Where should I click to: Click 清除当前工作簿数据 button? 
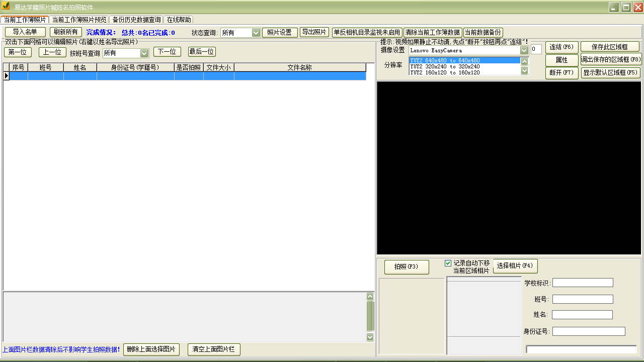(x=433, y=33)
